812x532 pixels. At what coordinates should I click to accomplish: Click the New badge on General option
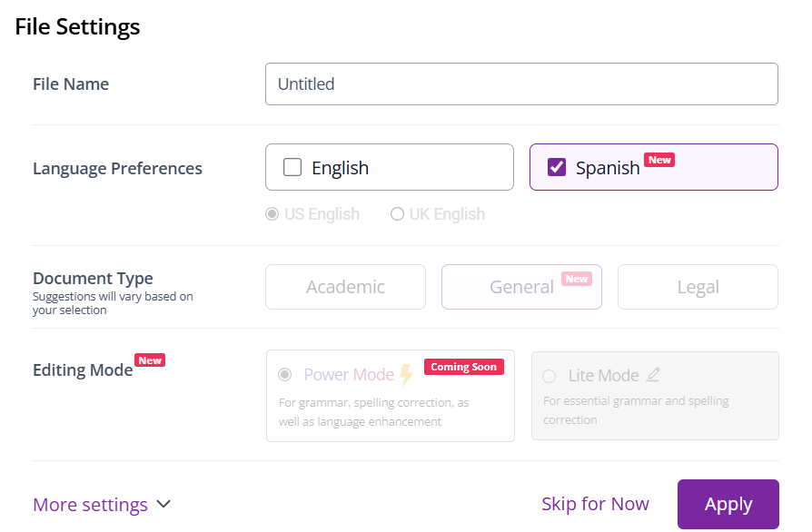(x=577, y=279)
